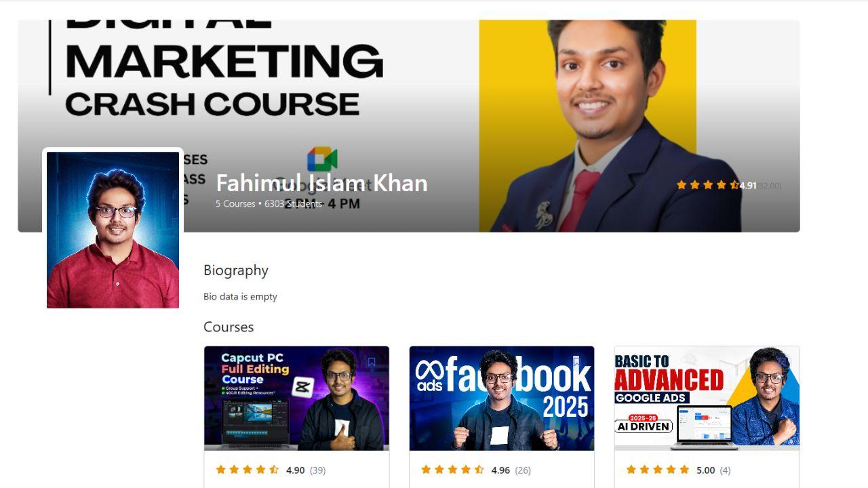Click the Digital Marketing Crash Course banner
868x488 pixels.
(409, 126)
